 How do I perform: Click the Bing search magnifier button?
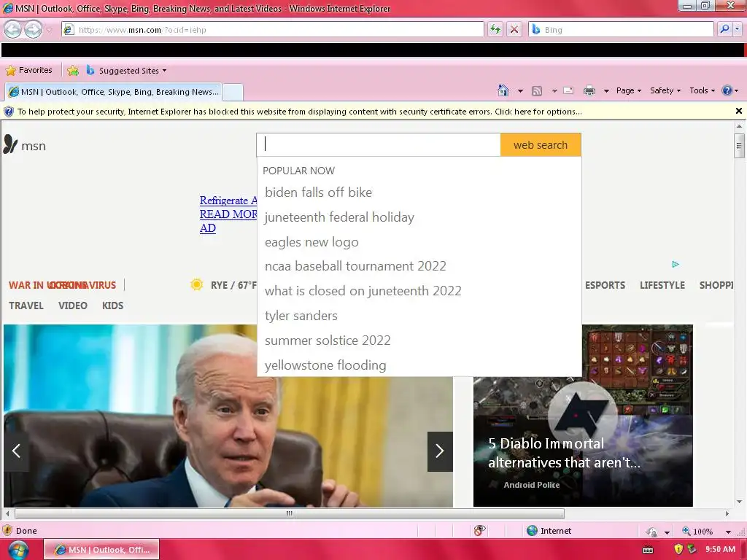[x=724, y=29]
